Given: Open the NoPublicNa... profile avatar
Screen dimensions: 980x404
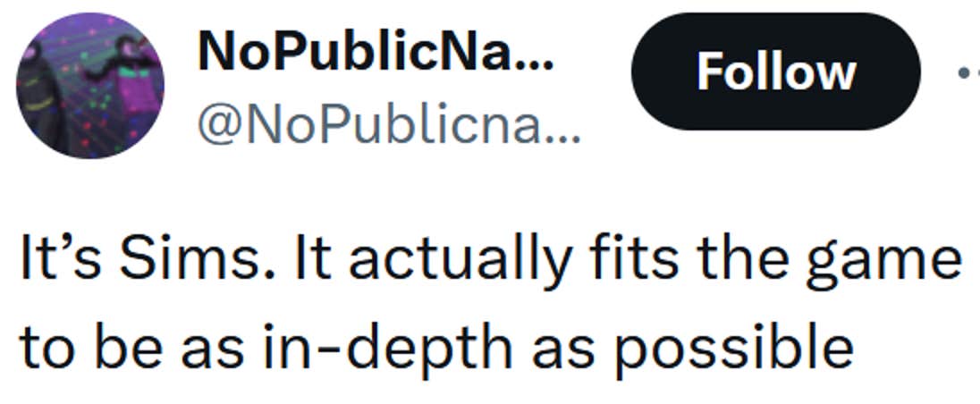Looking at the screenshot, I should (x=91, y=86).
